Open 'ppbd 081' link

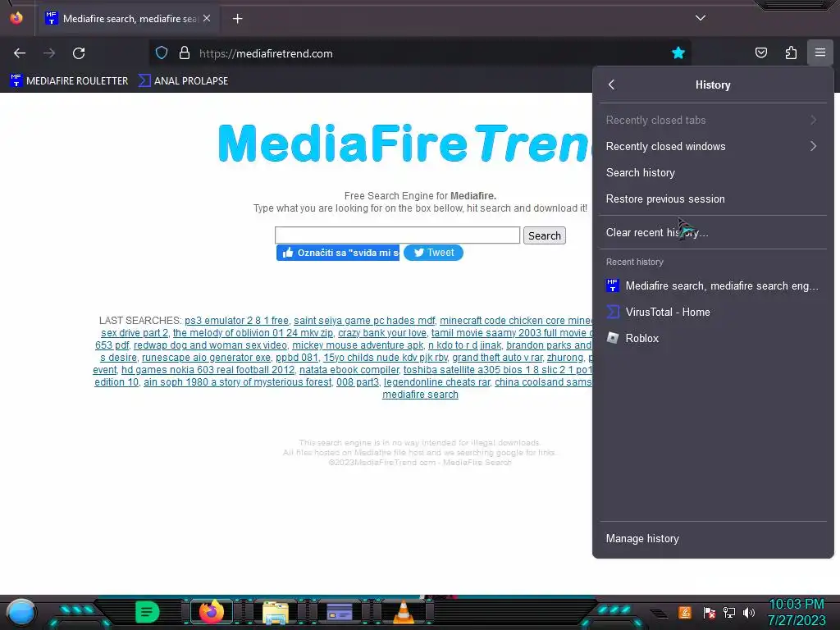[x=297, y=358]
